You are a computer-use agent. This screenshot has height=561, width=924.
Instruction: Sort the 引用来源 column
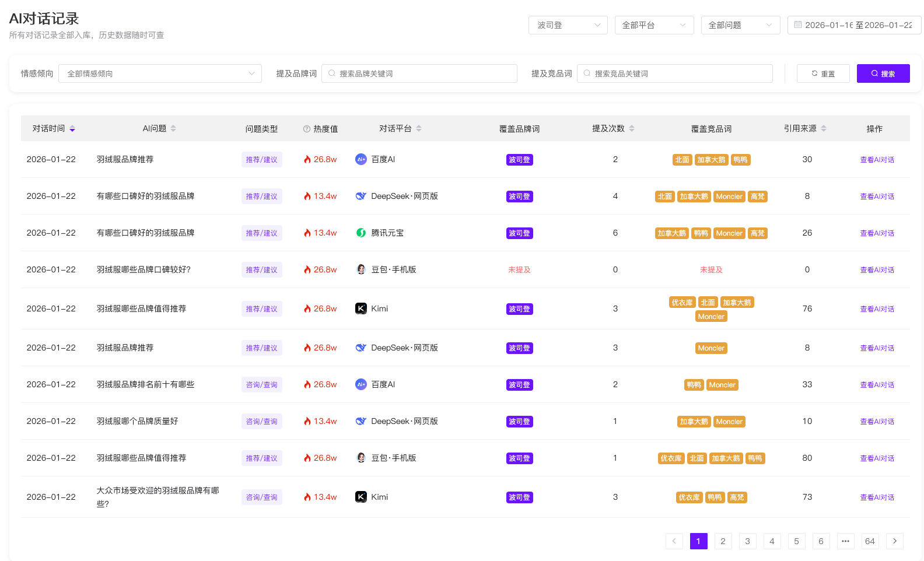pos(824,129)
